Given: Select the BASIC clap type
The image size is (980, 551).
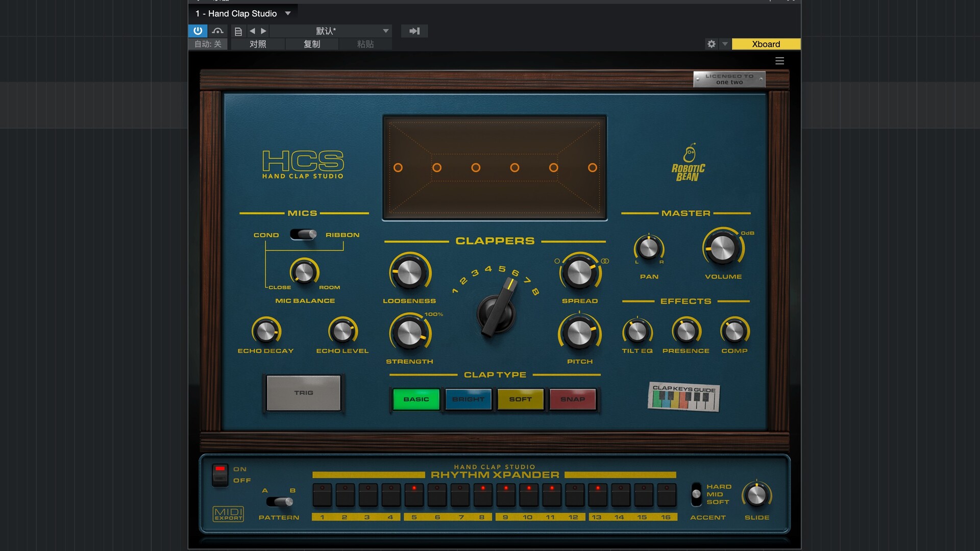Looking at the screenshot, I should [x=416, y=399].
